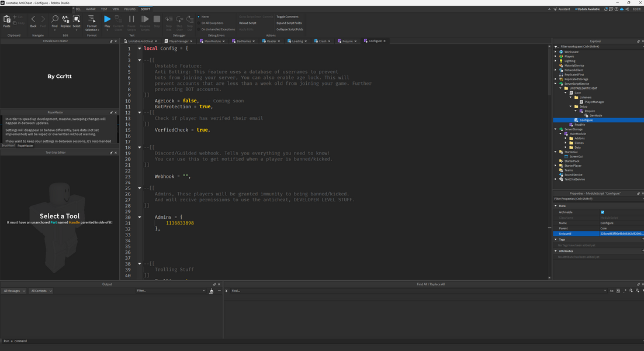644x351 pixels.
Task: Switch to the Crash script tab
Action: (x=323, y=41)
